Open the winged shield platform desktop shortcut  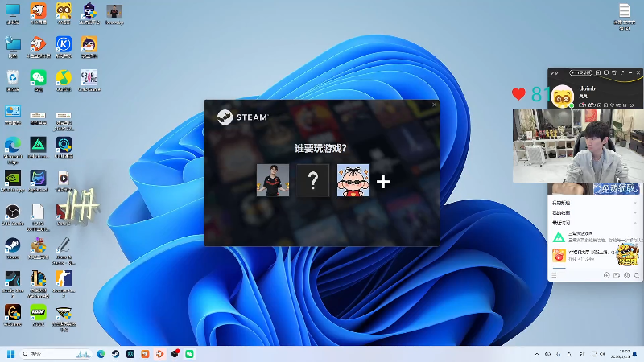(x=64, y=318)
